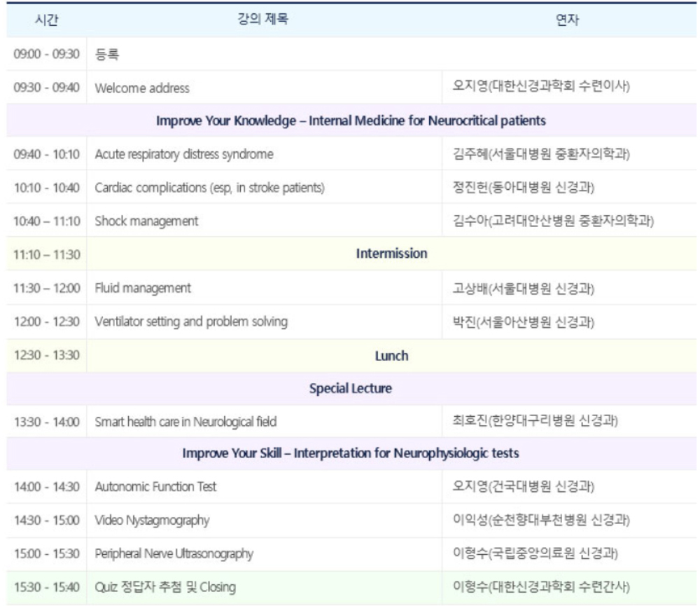Select the 'Intermission' row label
Viewport: 700px width, 606px height.
(x=391, y=254)
